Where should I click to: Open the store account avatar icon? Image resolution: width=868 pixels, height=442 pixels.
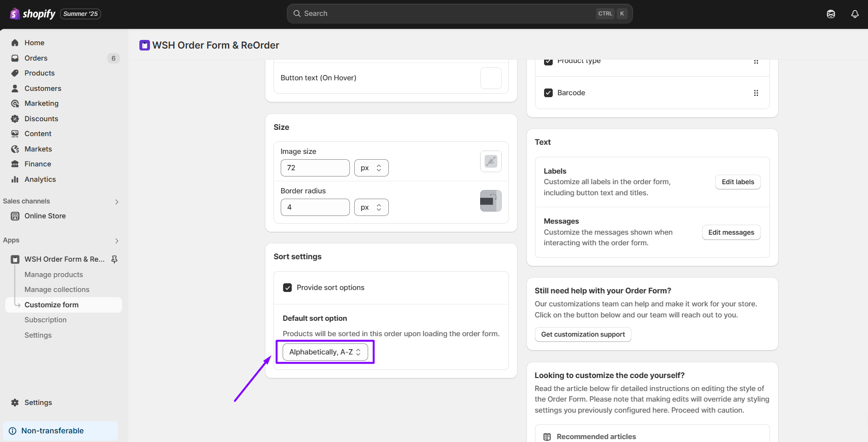831,14
